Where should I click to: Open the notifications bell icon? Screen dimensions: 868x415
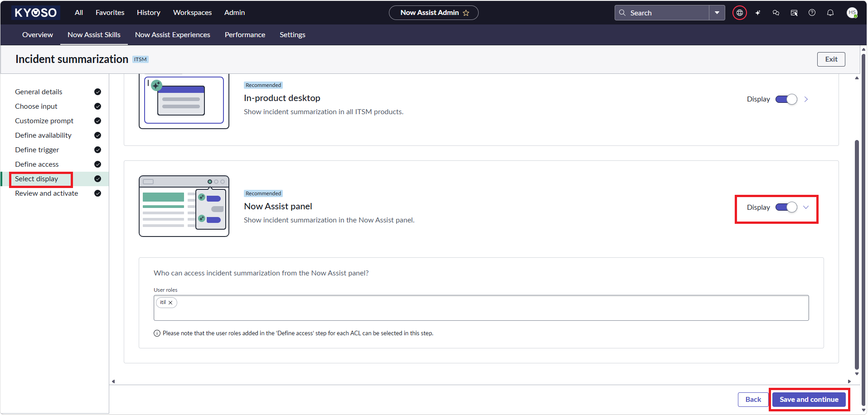coord(830,13)
